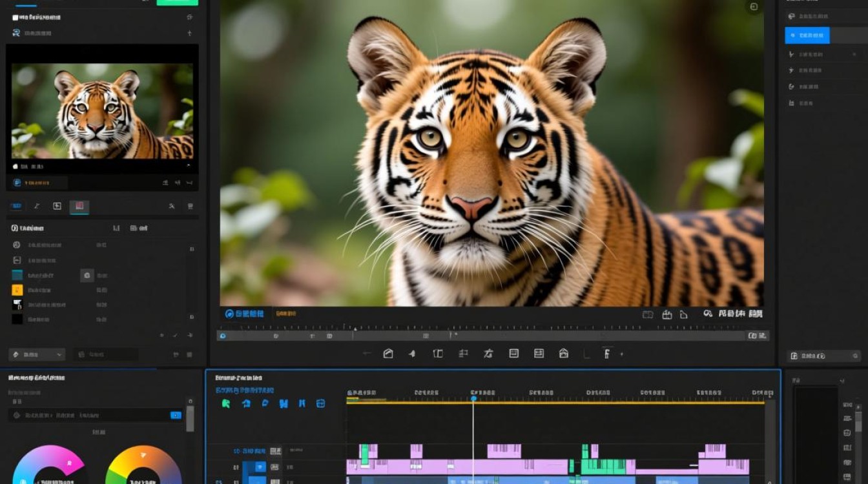Image resolution: width=868 pixels, height=484 pixels.
Task: Click the first icon in the transport controls row
Action: 367,354
